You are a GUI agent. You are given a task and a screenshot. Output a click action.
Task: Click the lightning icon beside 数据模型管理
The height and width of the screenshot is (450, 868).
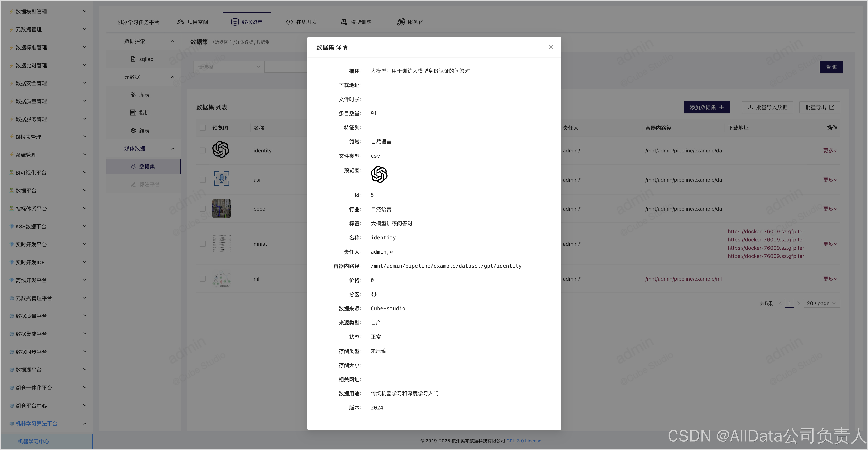12,12
